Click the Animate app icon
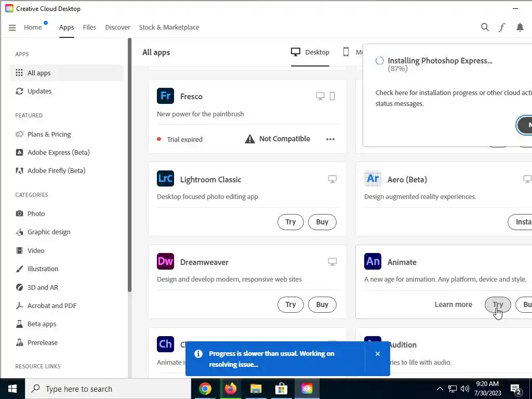 (x=373, y=261)
